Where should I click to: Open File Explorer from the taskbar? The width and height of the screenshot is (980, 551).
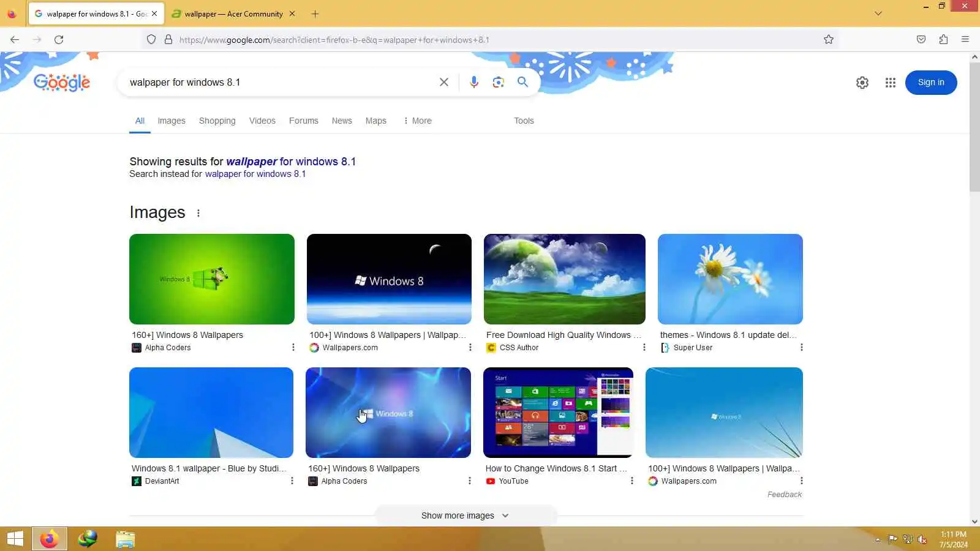click(125, 539)
